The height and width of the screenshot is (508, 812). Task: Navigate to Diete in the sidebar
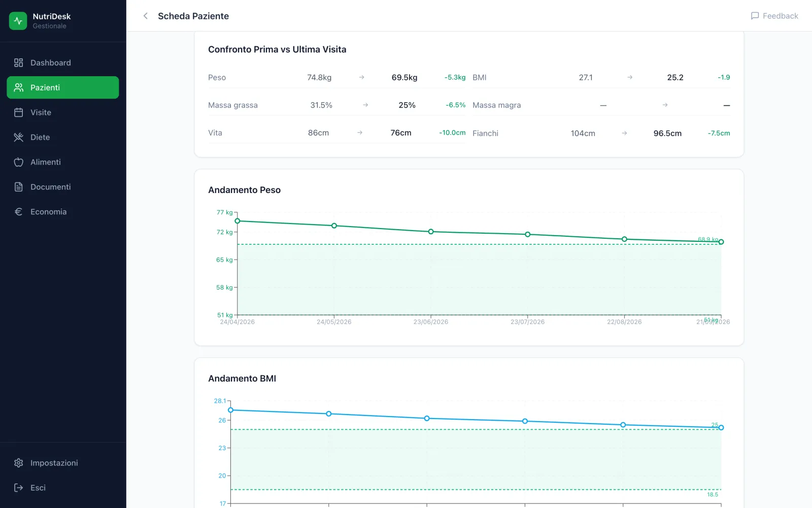pyautogui.click(x=63, y=137)
